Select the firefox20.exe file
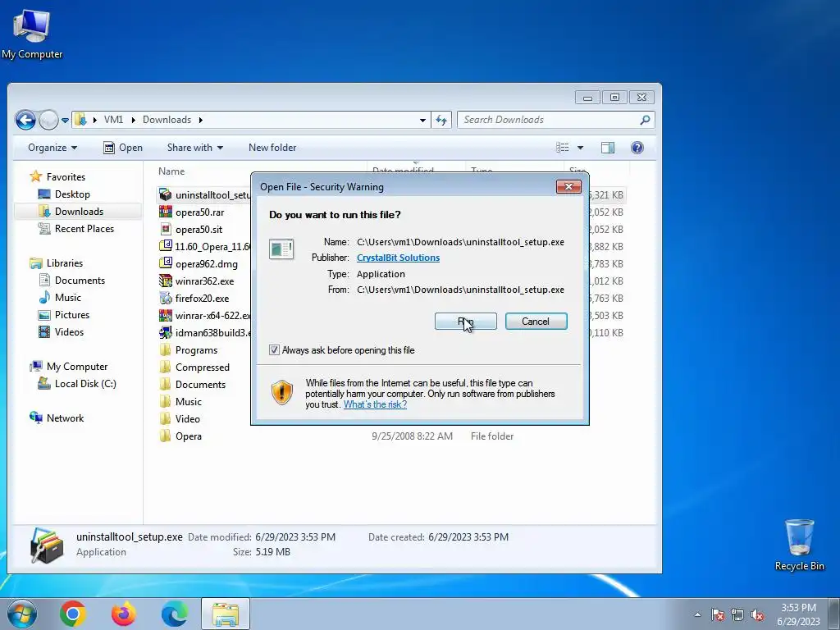This screenshot has height=630, width=840. click(x=202, y=299)
